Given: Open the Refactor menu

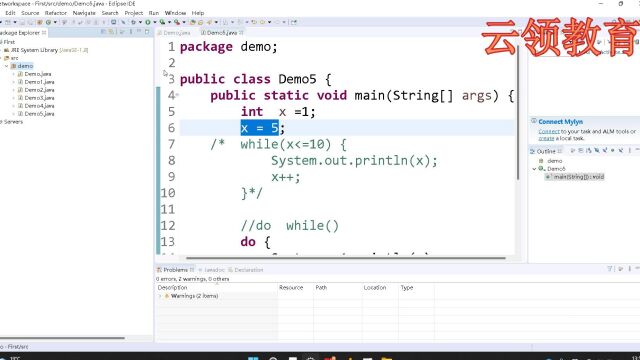Looking at the screenshot, I should coord(56,13).
